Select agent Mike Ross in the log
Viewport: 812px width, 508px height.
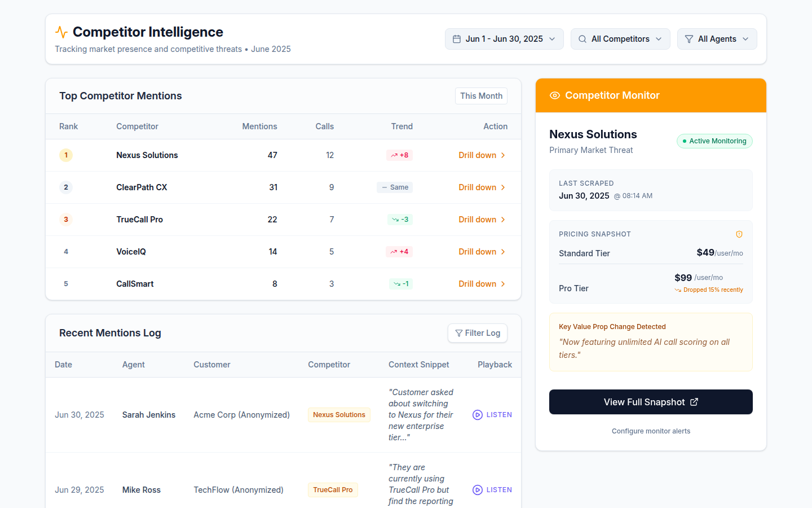(x=142, y=490)
